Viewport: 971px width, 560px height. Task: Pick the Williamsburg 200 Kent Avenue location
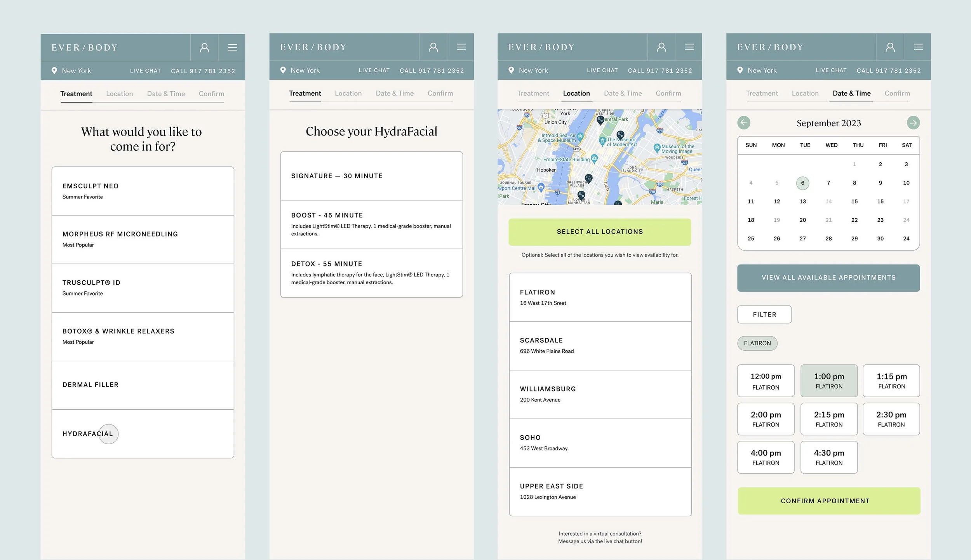pyautogui.click(x=600, y=394)
